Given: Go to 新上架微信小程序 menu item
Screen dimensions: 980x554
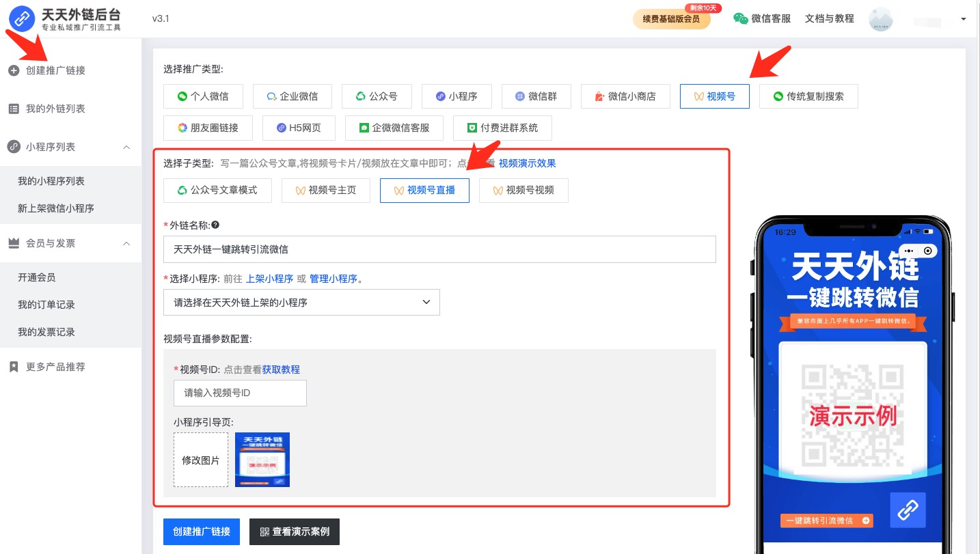Looking at the screenshot, I should coord(56,208).
